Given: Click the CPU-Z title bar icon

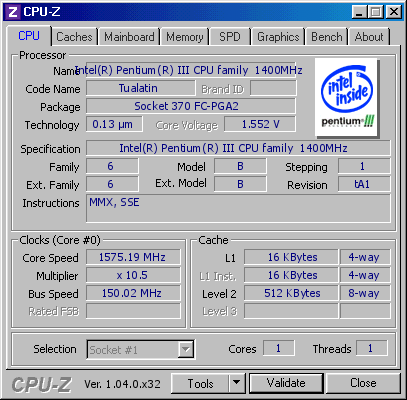Looking at the screenshot, I should point(13,12).
